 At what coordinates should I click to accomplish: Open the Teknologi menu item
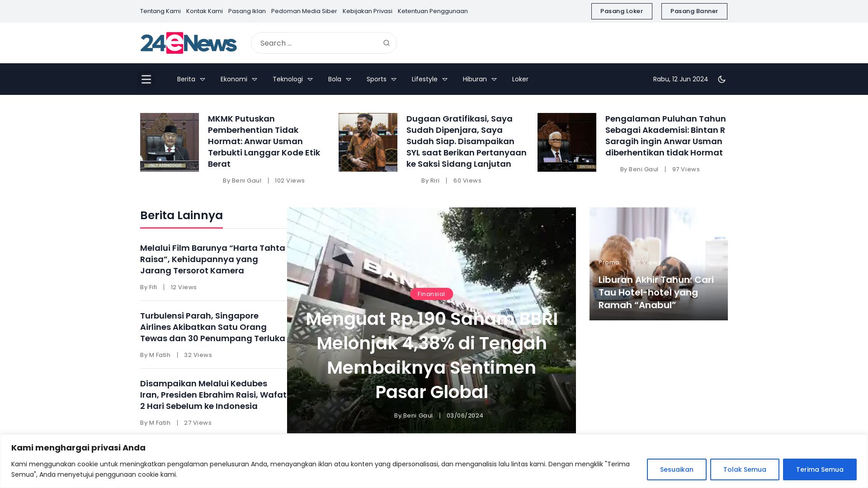click(x=288, y=79)
